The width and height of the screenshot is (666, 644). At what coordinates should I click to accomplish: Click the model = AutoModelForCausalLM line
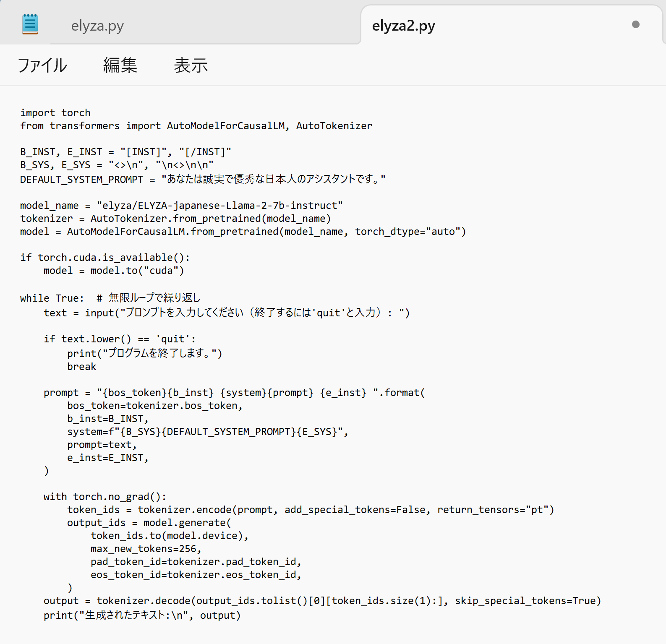pos(243,232)
